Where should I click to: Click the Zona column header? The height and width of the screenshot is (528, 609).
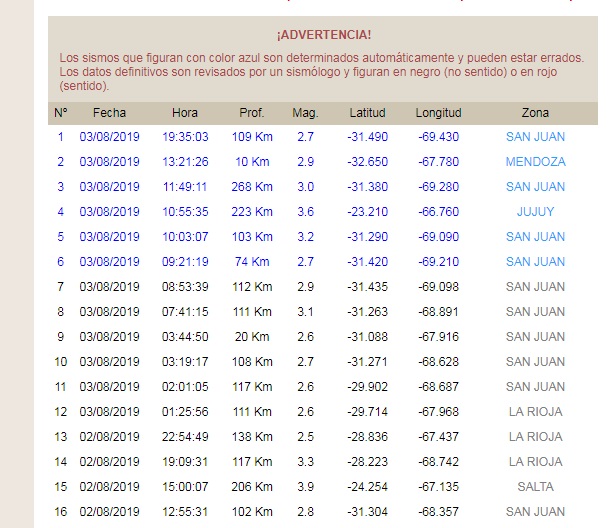535,113
